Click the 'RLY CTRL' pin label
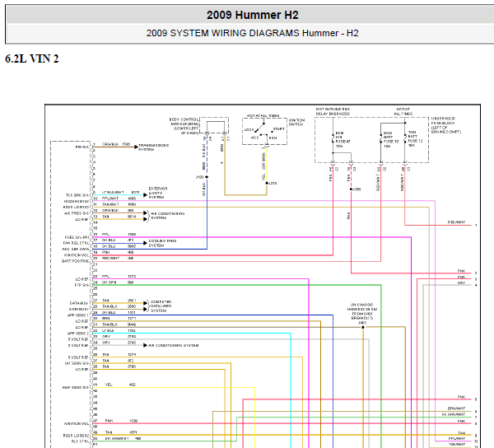 [x=80, y=441]
